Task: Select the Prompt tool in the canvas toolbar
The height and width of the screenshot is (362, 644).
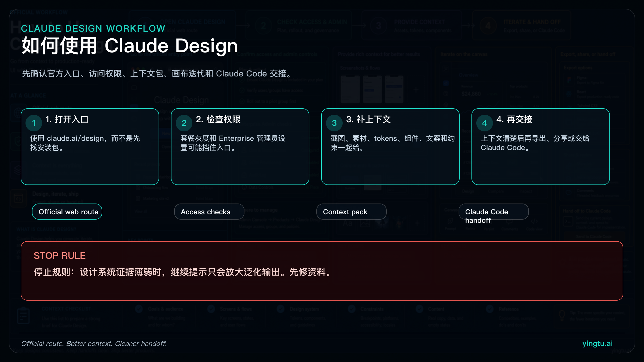Action: [x=450, y=221]
